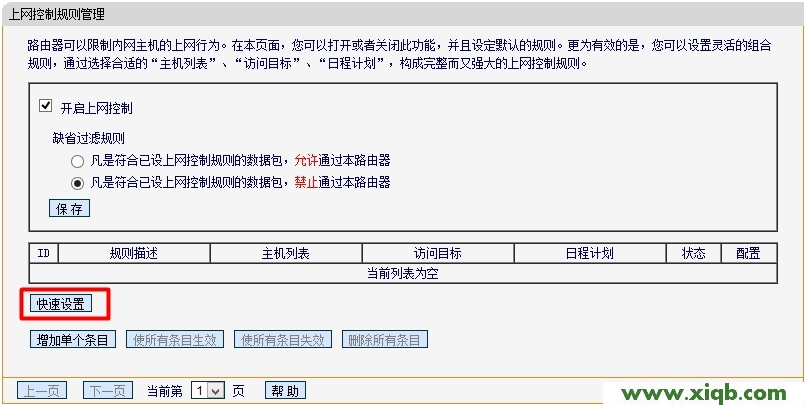Select the 允许通过本路由器 radio option

tap(77, 160)
